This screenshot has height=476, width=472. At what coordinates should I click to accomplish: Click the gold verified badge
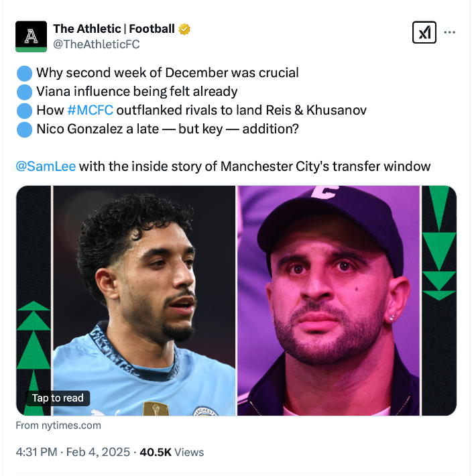[x=184, y=29]
